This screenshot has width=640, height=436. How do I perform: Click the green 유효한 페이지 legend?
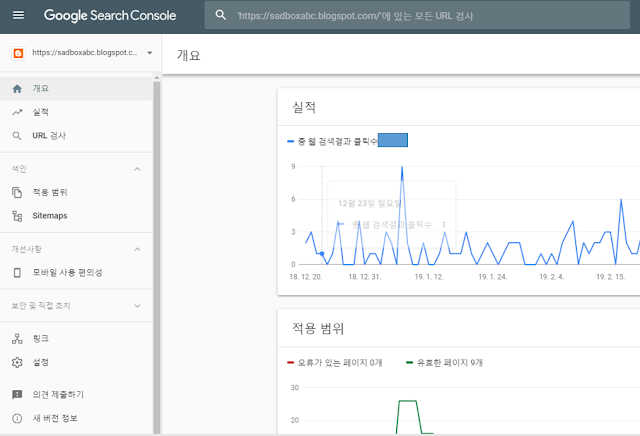444,363
